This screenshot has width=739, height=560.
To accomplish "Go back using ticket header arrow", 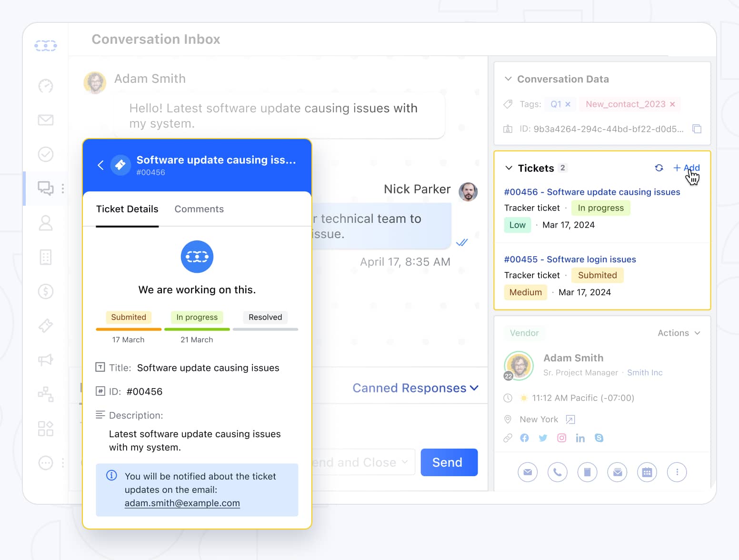I will [100, 165].
